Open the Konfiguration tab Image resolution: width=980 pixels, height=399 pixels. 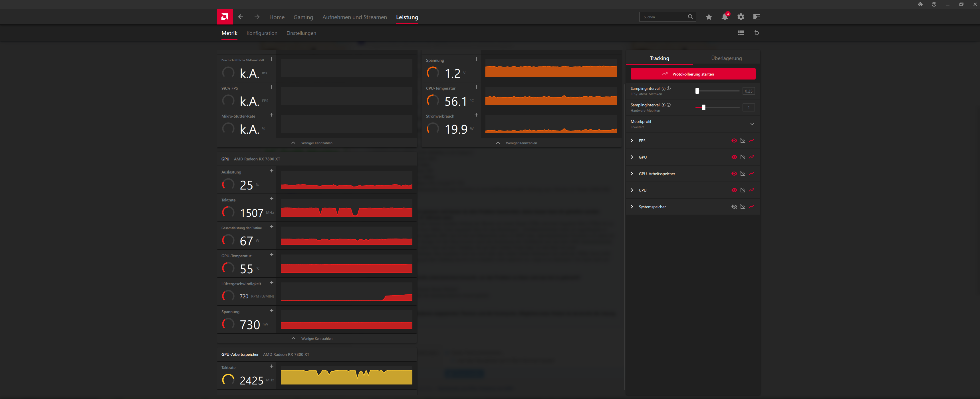point(262,33)
